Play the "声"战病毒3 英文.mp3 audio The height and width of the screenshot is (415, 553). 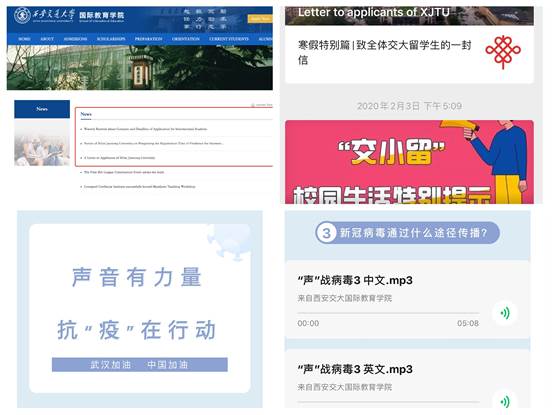505,402
